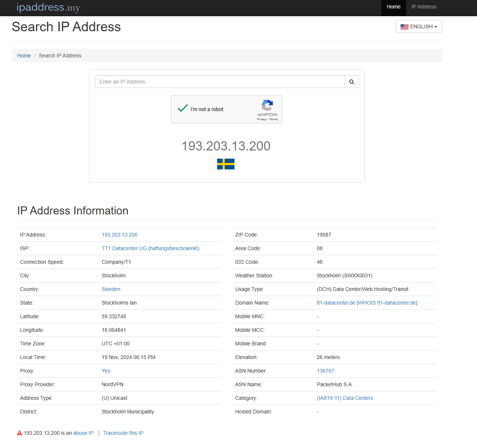The image size is (477, 448).
Task: Click the Sweden flag image
Action: pos(226,164)
